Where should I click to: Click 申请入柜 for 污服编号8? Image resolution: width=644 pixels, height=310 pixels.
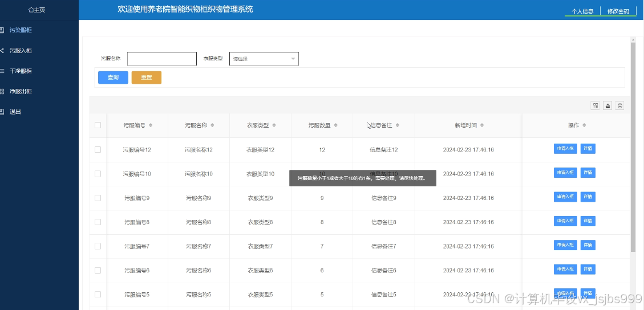[x=565, y=221]
